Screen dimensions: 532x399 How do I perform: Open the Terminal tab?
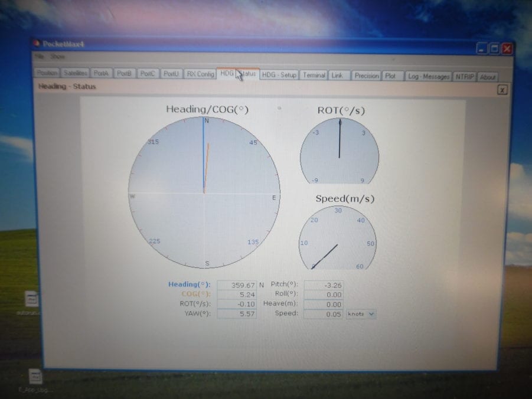click(x=314, y=76)
